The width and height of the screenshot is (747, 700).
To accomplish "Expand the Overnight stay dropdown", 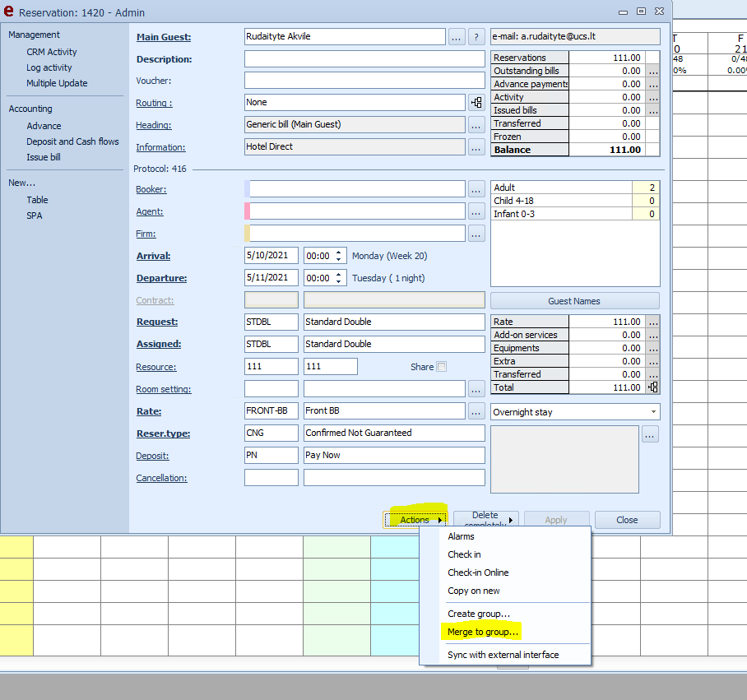I will pyautogui.click(x=653, y=412).
